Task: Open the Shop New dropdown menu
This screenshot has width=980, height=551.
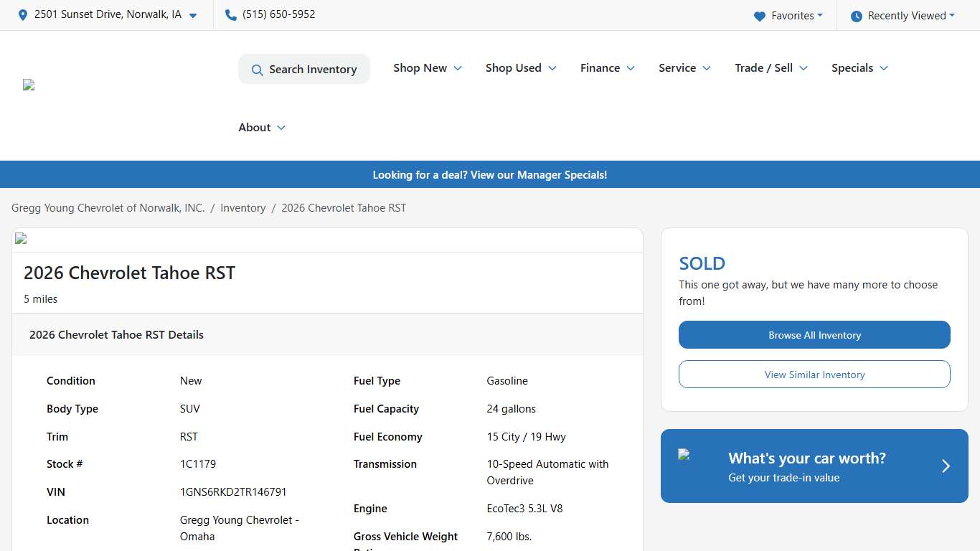Action: click(428, 68)
